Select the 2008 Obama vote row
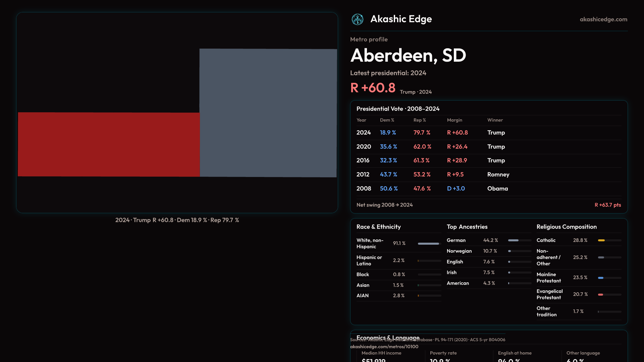The width and height of the screenshot is (644, 362). [x=488, y=189]
